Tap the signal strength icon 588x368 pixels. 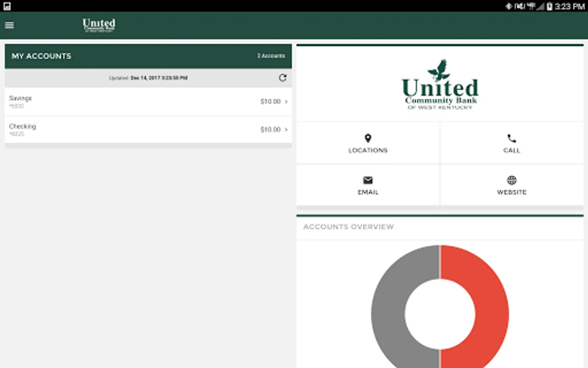pos(541,6)
